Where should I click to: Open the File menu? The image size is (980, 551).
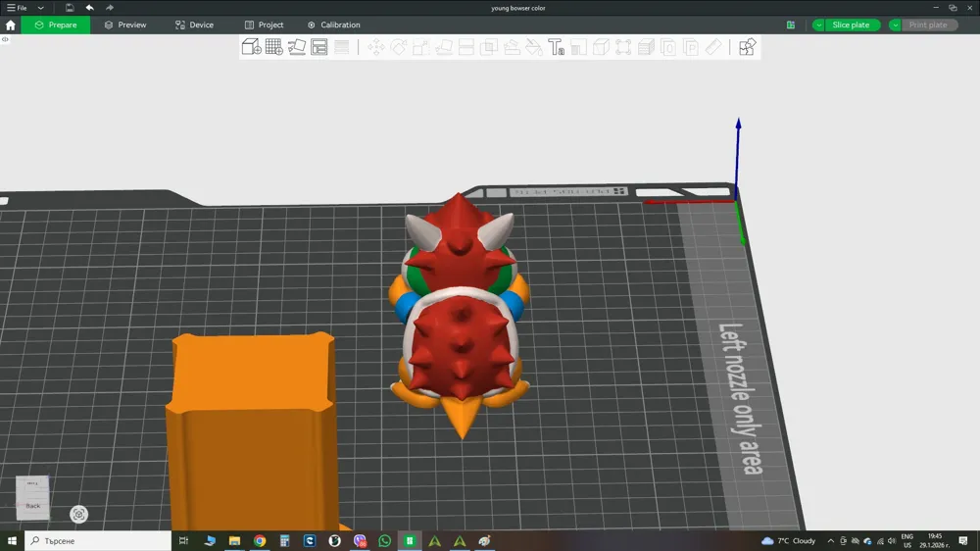coord(18,8)
